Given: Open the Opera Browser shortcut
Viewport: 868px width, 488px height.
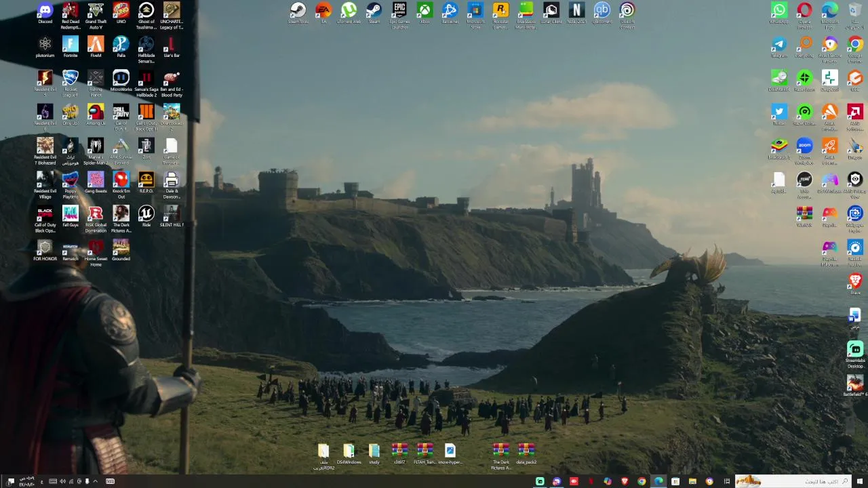Looking at the screenshot, I should coord(804,16).
